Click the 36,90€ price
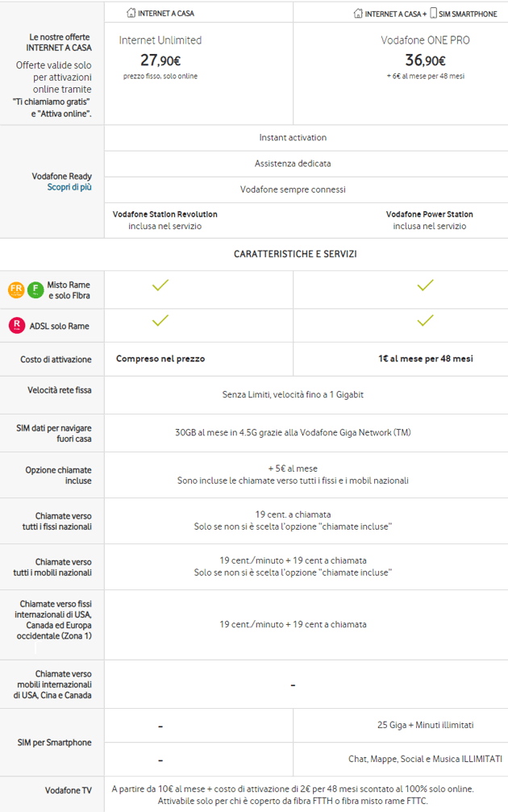Viewport: 508px width, 812px height. click(425, 60)
